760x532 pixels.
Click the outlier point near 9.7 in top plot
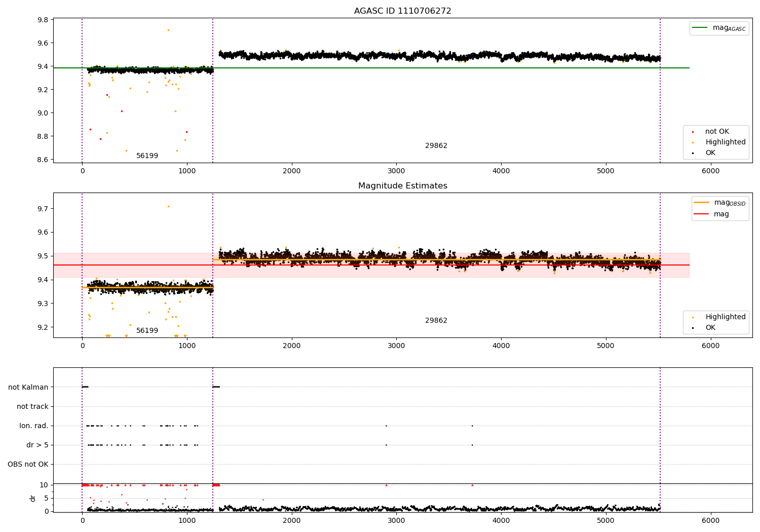pos(168,30)
